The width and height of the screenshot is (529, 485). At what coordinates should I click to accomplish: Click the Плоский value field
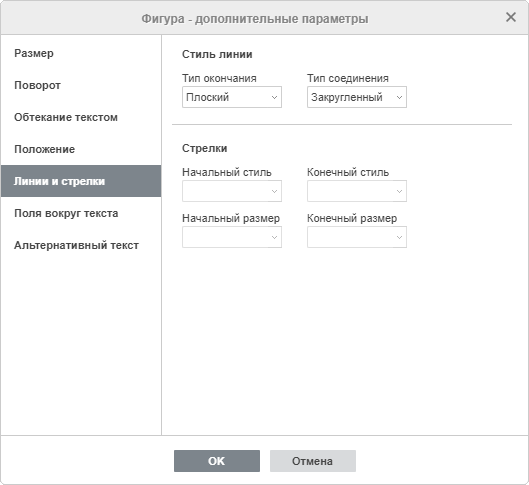coord(225,97)
